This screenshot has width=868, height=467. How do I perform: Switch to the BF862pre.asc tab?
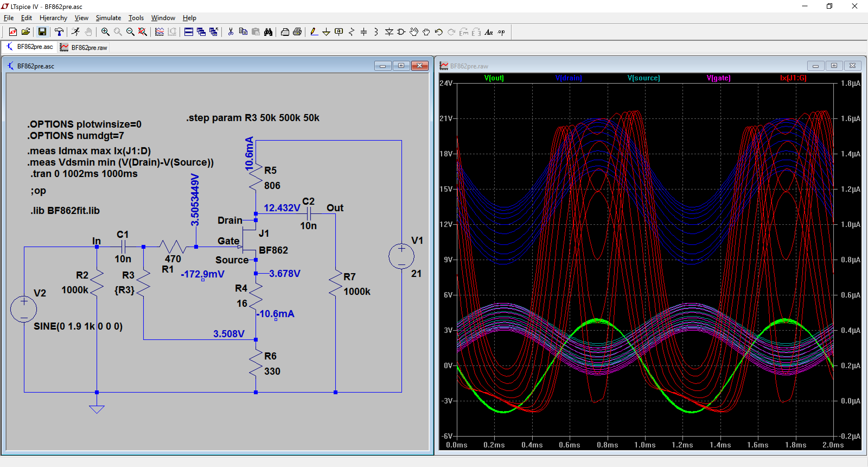coord(30,47)
